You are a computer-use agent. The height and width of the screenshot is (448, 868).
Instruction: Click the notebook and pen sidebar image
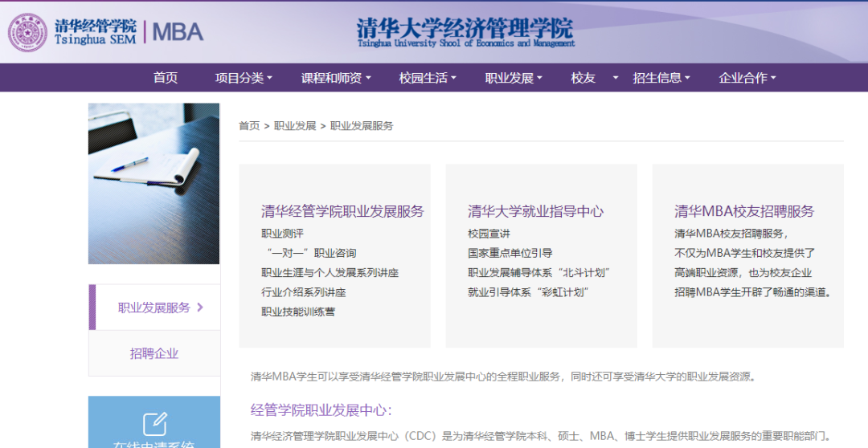tap(154, 183)
